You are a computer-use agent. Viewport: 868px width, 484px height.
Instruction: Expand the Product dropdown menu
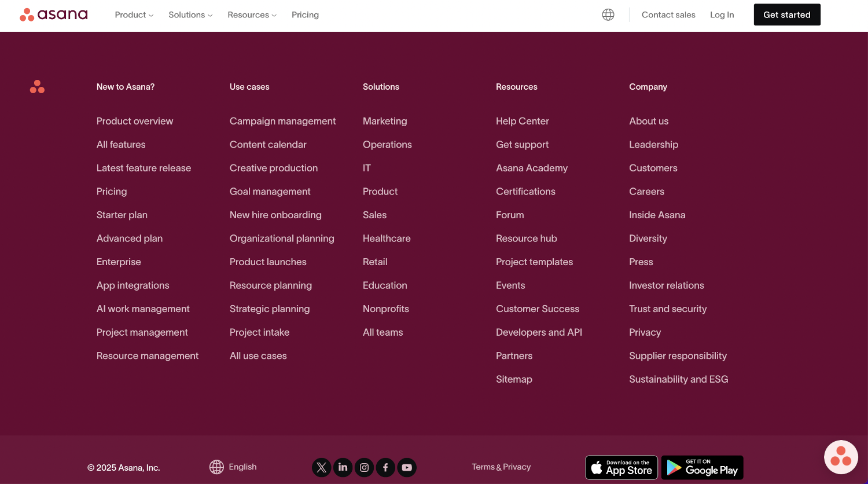[x=134, y=15]
